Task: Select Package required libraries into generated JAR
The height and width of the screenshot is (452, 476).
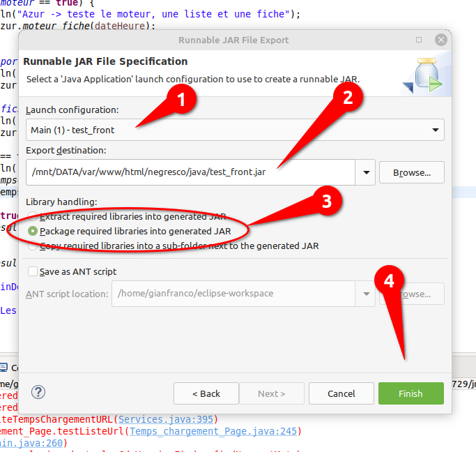Action: click(32, 231)
